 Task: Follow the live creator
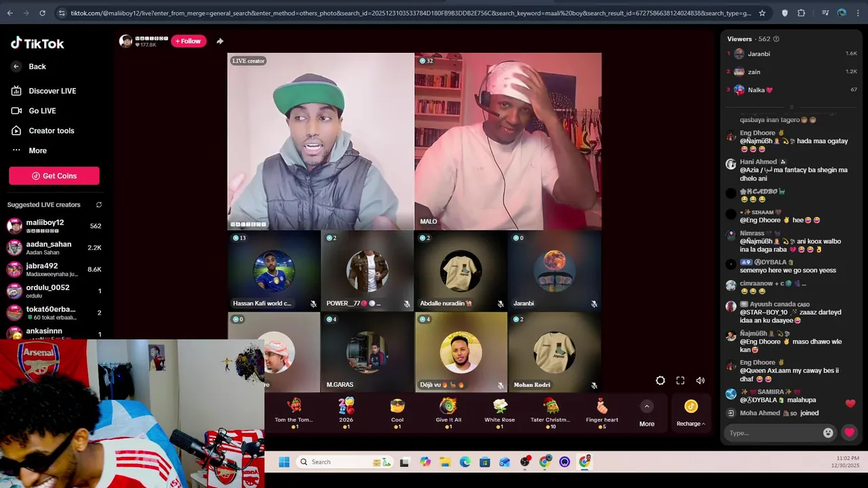pyautogui.click(x=189, y=41)
